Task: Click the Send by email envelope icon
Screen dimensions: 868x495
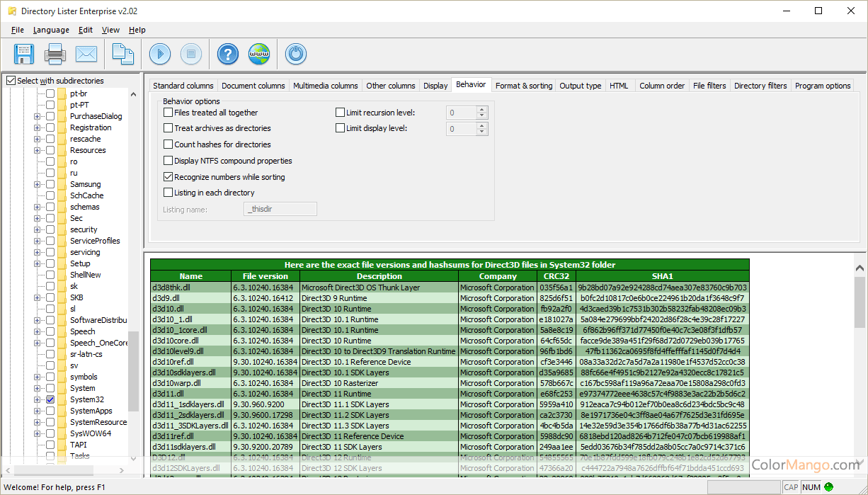Action: (86, 54)
